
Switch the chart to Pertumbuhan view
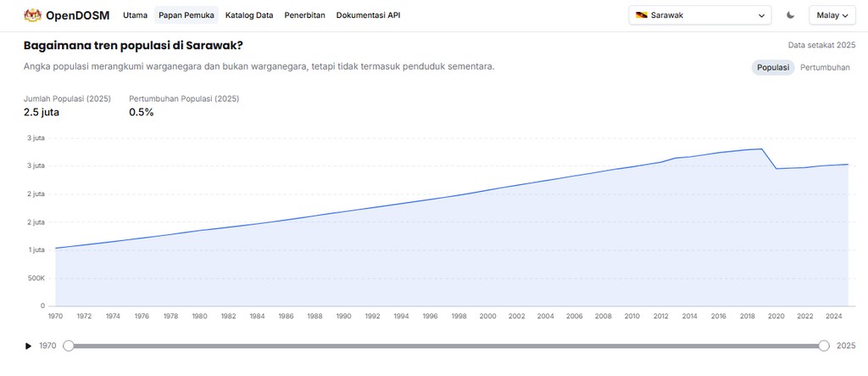pos(825,68)
